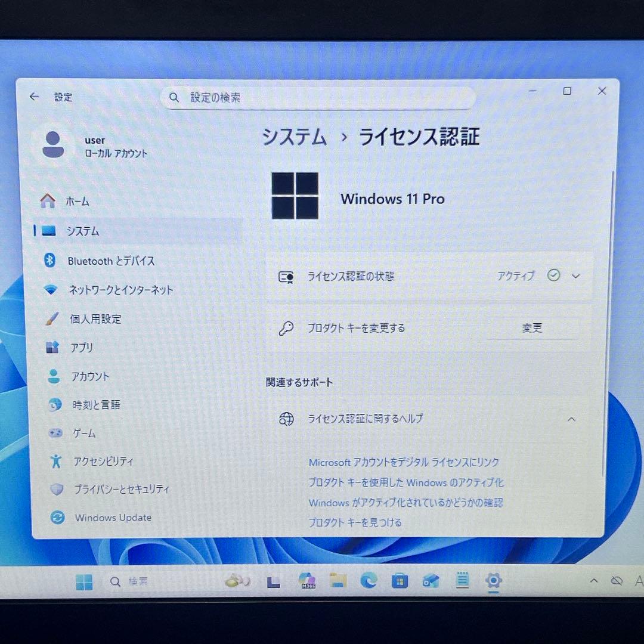
Task: Click the globe clock icon for time and language
Action: point(55,405)
